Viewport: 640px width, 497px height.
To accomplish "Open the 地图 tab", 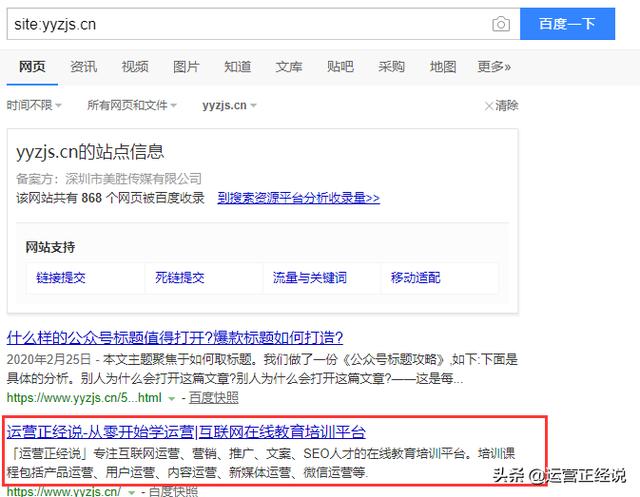I will click(x=442, y=67).
